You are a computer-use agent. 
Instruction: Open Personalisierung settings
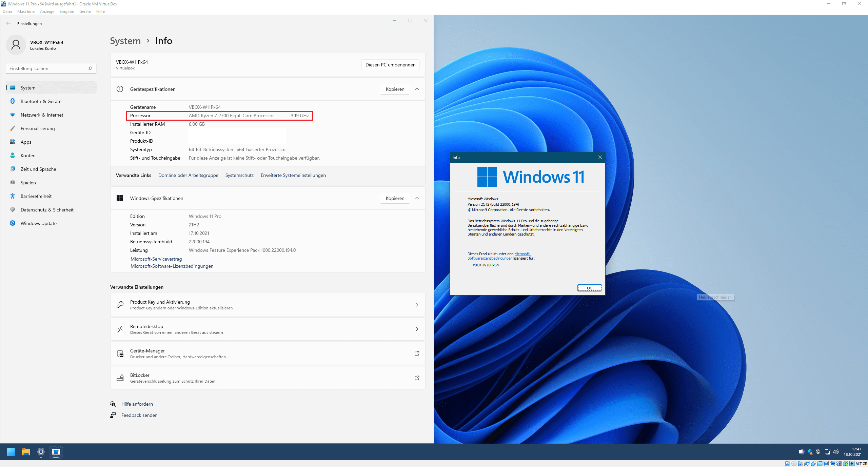(51, 128)
